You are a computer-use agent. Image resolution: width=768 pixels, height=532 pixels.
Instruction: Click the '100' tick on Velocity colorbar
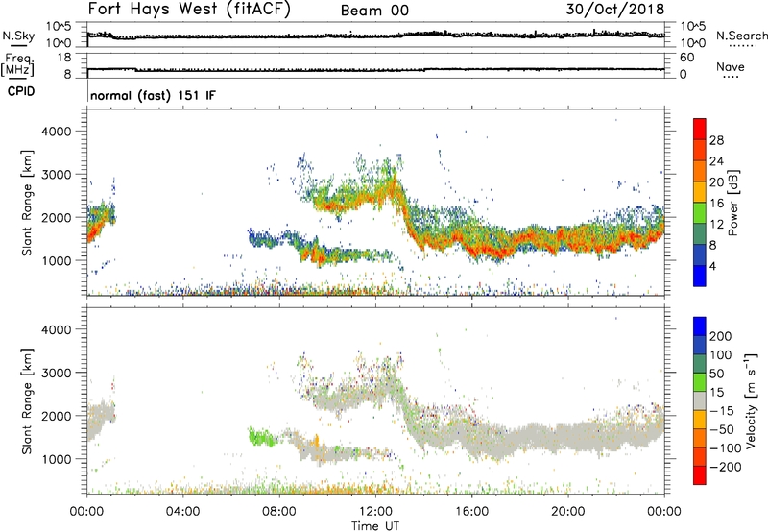pyautogui.click(x=720, y=354)
